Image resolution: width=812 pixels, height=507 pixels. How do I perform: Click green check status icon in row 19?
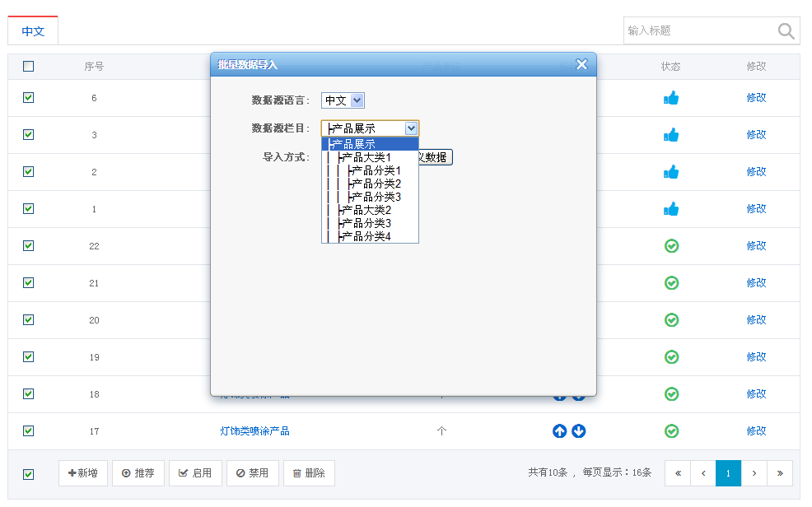671,356
